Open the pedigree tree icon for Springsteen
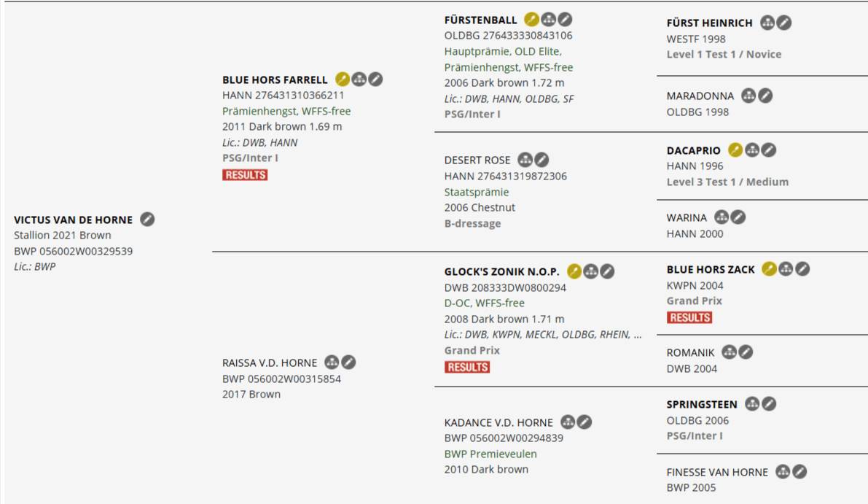Screen dimensions: 868x504 click(x=753, y=403)
